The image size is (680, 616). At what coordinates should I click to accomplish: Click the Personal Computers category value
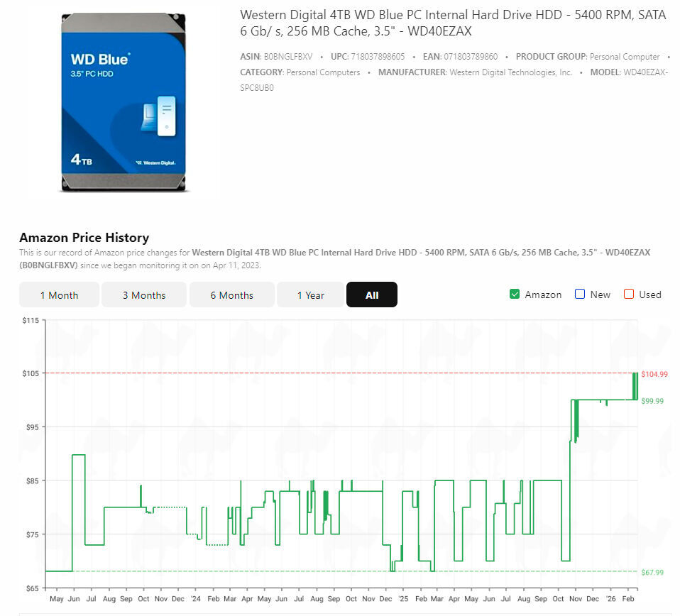tap(323, 72)
